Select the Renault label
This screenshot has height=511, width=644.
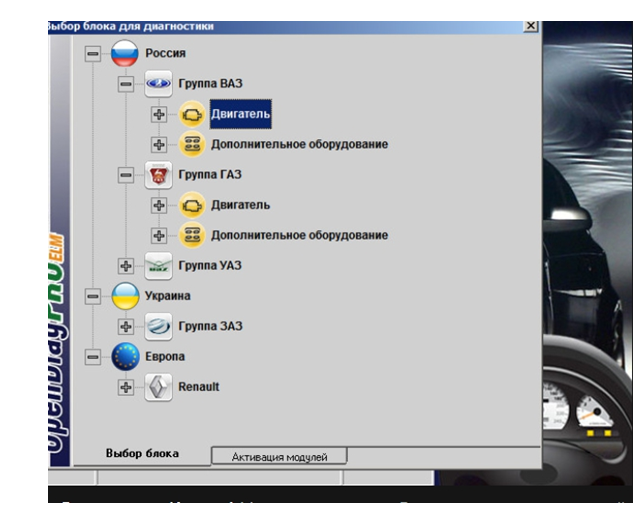[199, 387]
